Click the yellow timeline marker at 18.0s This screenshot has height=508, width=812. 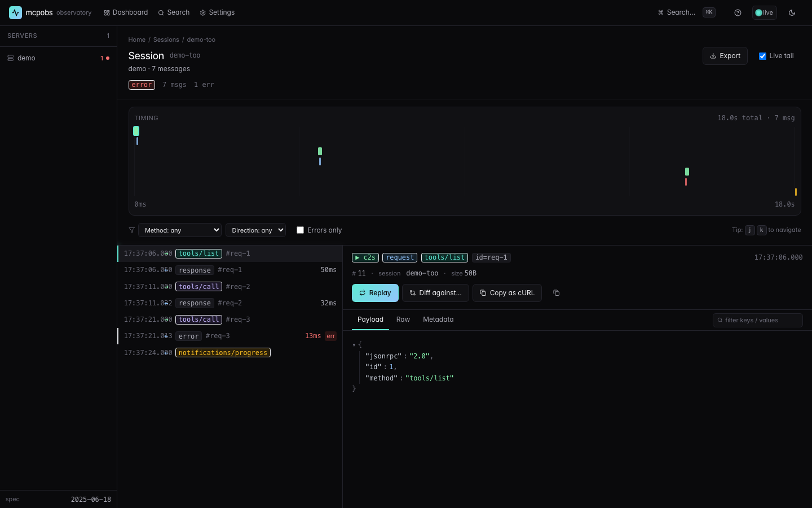[796, 192]
